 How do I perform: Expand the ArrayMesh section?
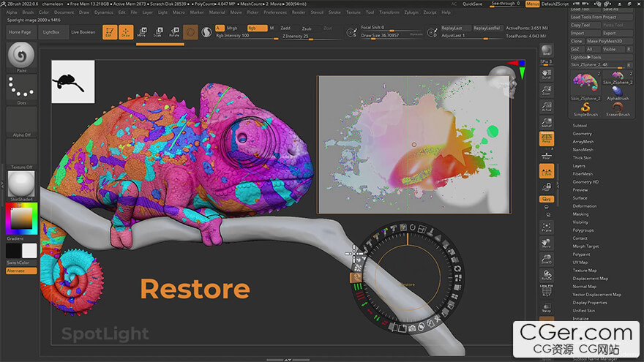pos(583,142)
